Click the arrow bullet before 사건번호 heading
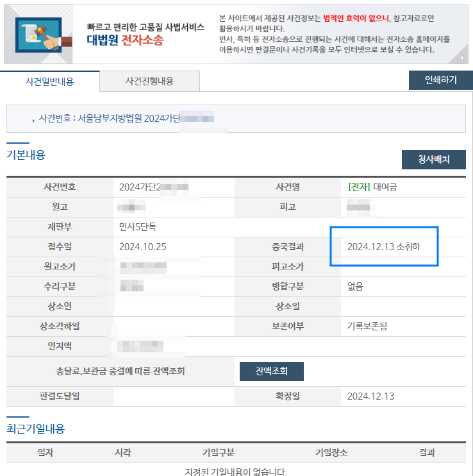473x476 pixels. click(x=33, y=119)
